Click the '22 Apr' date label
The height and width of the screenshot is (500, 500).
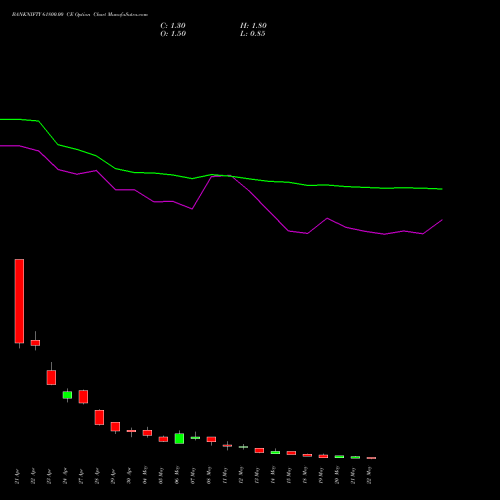[33, 477]
